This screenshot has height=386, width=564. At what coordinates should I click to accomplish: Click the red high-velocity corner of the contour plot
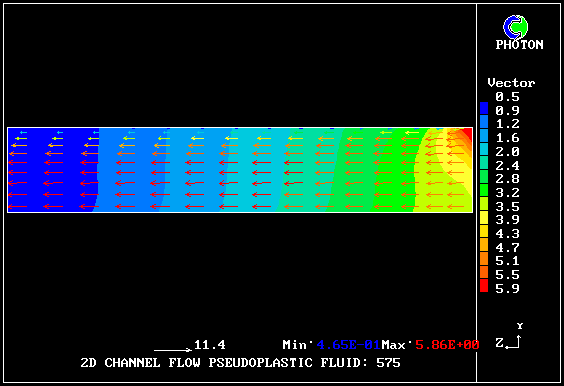(468, 134)
